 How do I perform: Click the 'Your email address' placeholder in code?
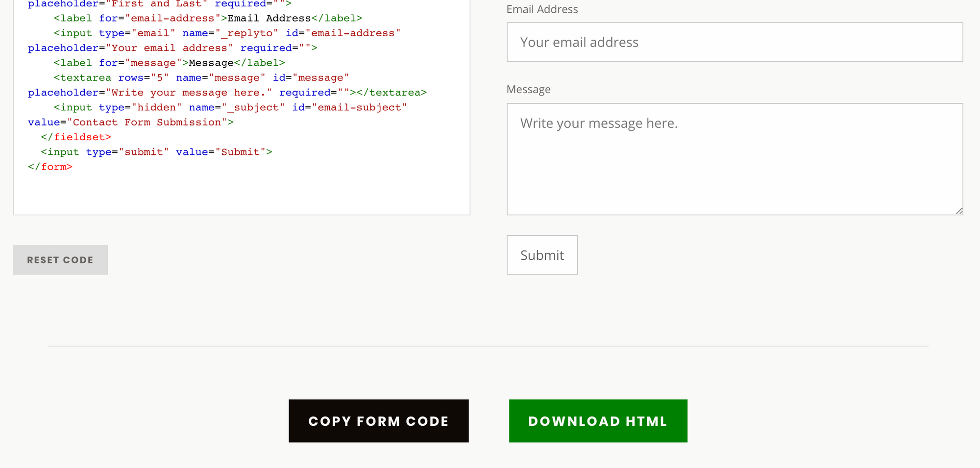pos(169,48)
